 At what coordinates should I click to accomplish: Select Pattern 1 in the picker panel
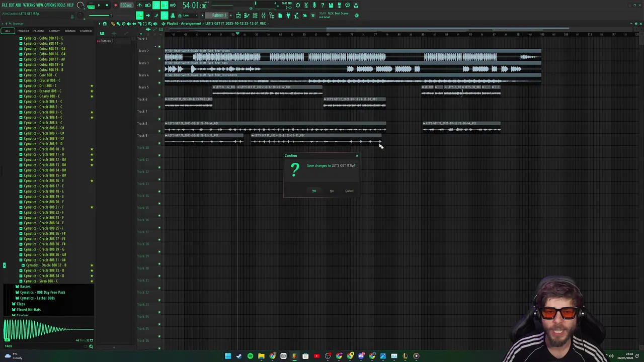107,41
